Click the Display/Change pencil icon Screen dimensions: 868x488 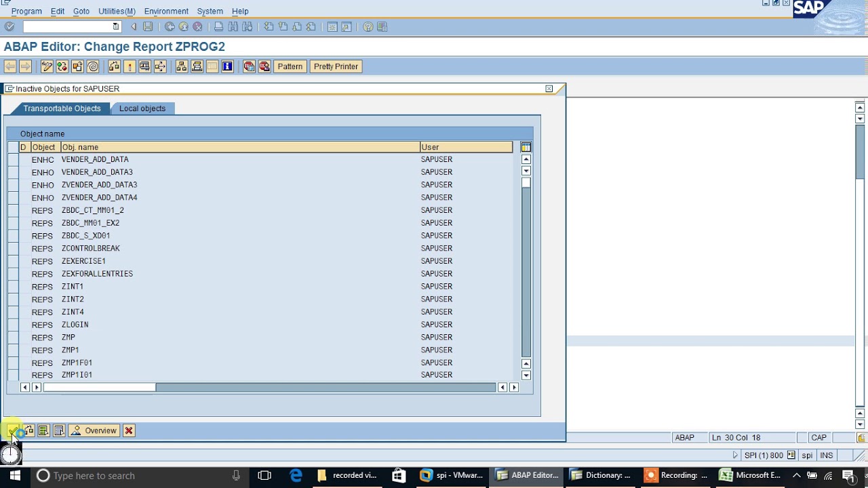(x=47, y=66)
